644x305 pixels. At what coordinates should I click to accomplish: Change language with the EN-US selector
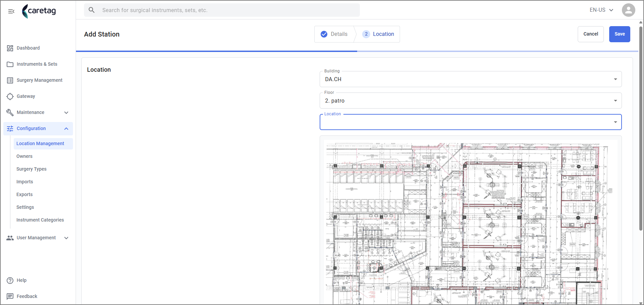pyautogui.click(x=601, y=10)
